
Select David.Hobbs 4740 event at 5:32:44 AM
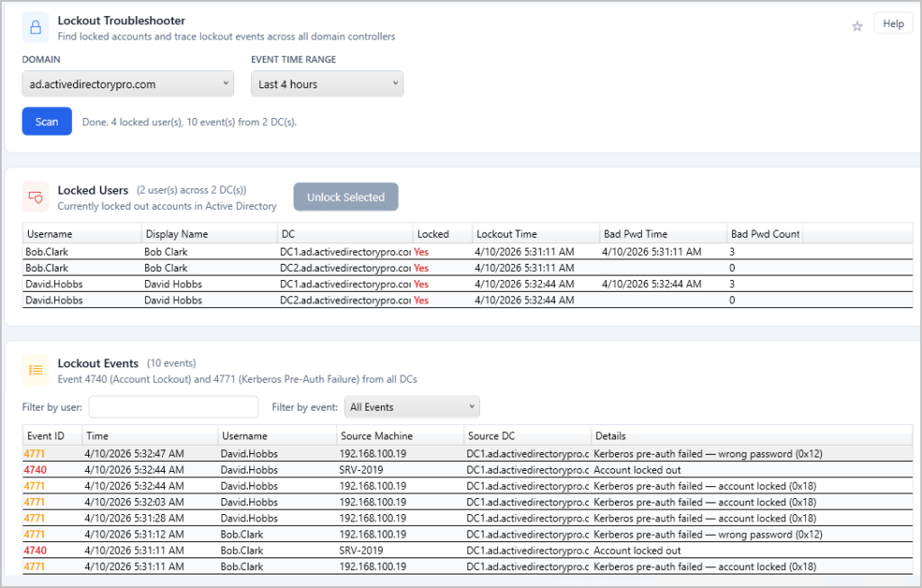(x=467, y=470)
